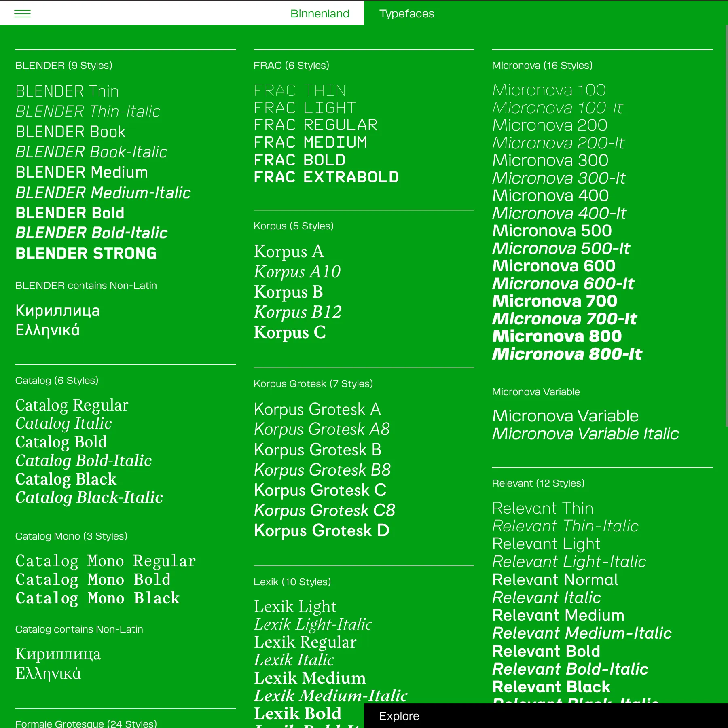Open Relevant Black style
This screenshot has height=728, width=728.
550,686
